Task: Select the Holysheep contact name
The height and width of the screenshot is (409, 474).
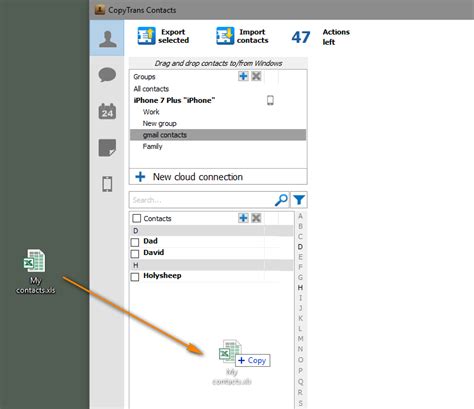Action: pyautogui.click(x=162, y=276)
